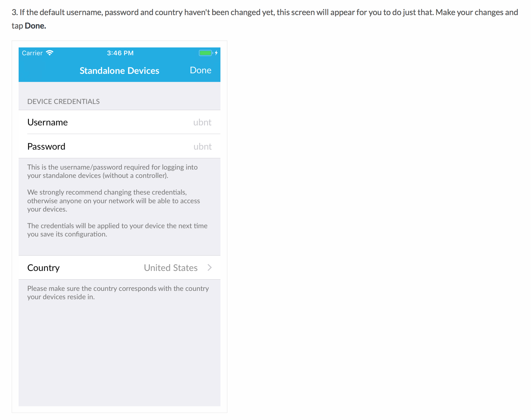Click the 3:46 PM clock

(x=120, y=53)
